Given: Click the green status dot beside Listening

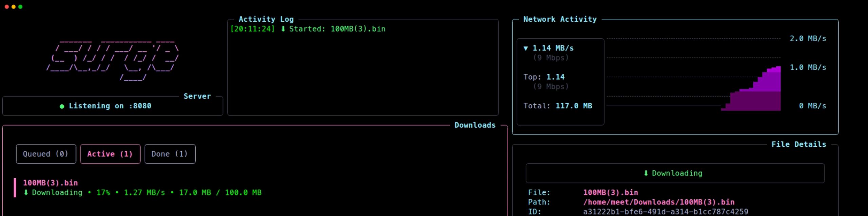Looking at the screenshot, I should [x=62, y=106].
